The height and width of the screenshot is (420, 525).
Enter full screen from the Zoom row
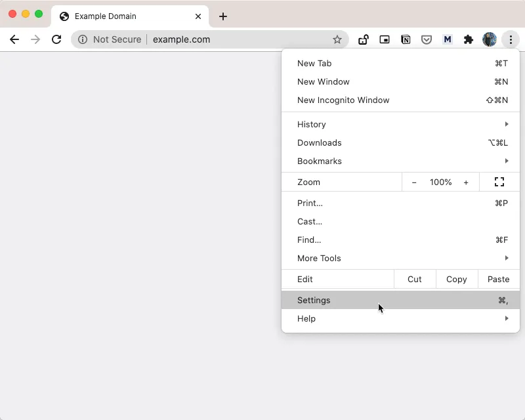[499, 182]
